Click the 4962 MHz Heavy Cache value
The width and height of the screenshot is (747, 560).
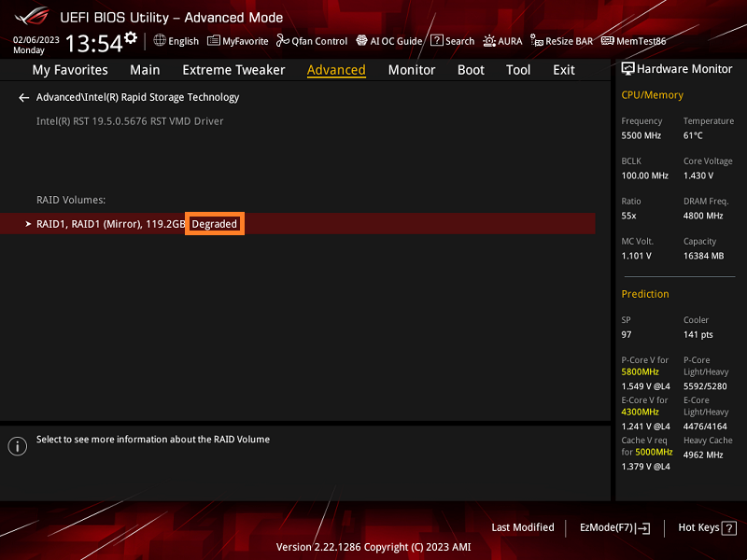[703, 455]
